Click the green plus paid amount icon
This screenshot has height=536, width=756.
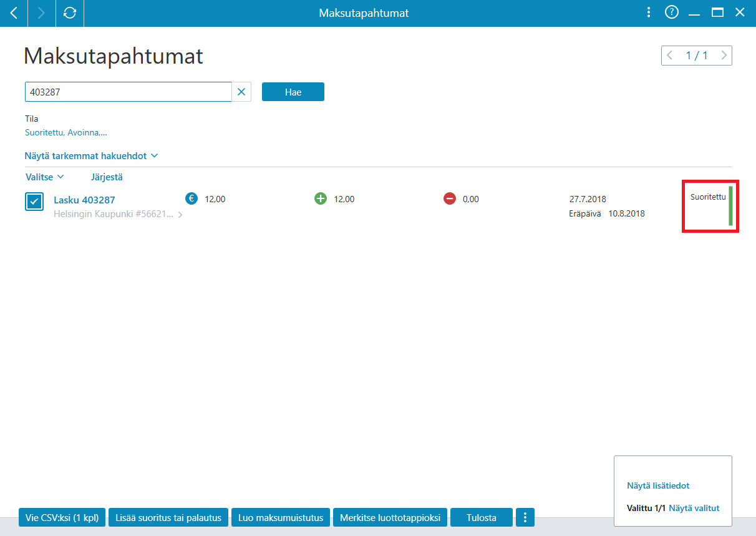pyautogui.click(x=321, y=198)
